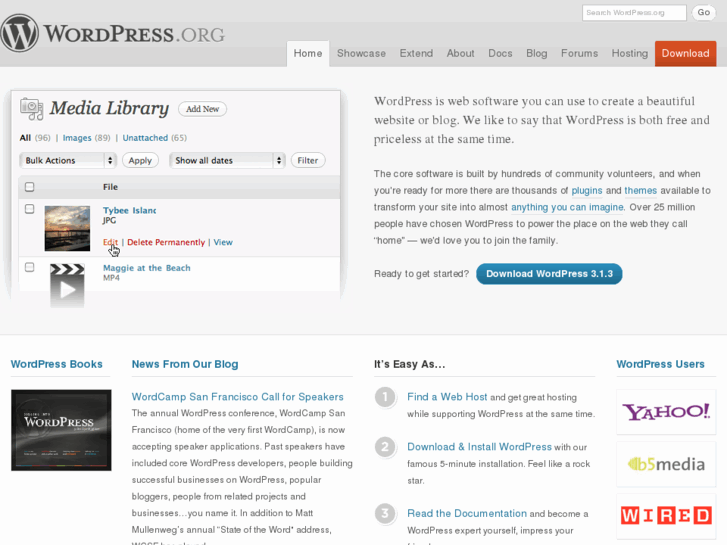Click the WordPress book cover image
This screenshot has height=545, width=727.
61,430
